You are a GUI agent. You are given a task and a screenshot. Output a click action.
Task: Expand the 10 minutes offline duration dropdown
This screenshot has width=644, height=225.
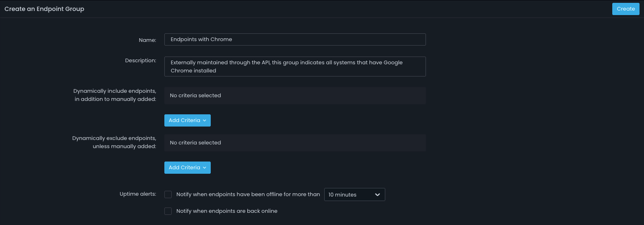click(x=354, y=194)
